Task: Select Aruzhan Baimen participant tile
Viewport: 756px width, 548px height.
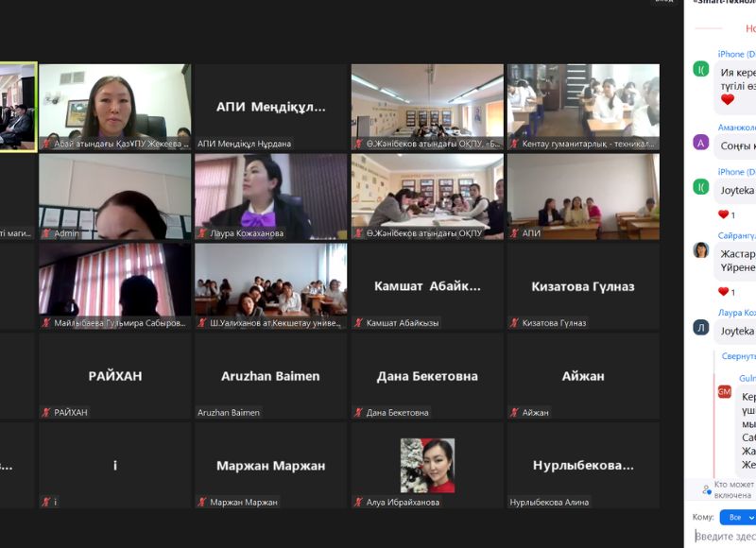Action: [x=270, y=376]
